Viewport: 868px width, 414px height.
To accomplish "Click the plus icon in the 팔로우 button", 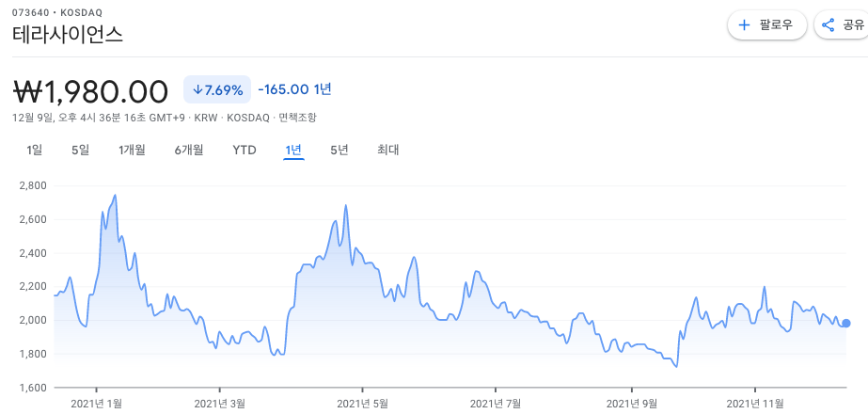I will 744,25.
